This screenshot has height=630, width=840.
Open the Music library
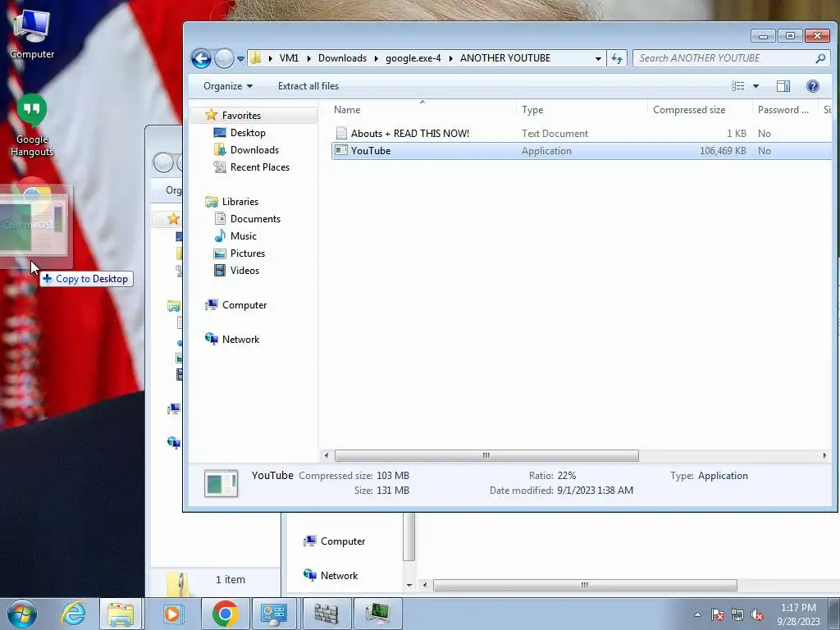[243, 235]
